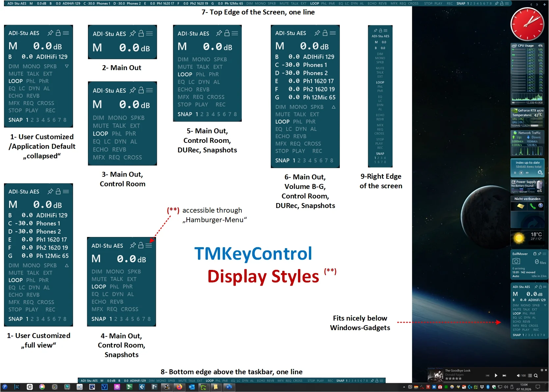Select SNAP 1 in style 5 panel
This screenshot has width=549, height=392.
tap(197, 114)
